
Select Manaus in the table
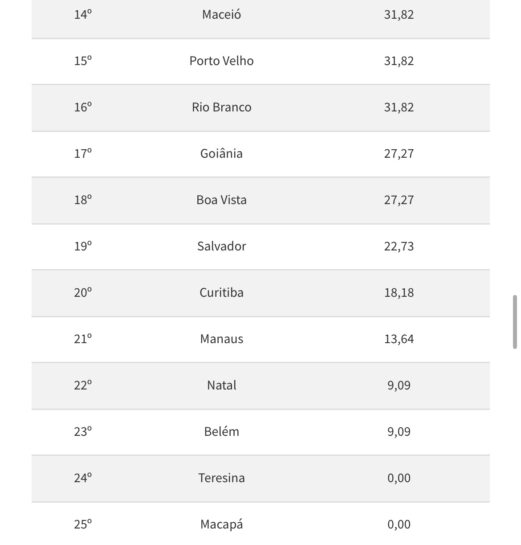(221, 339)
